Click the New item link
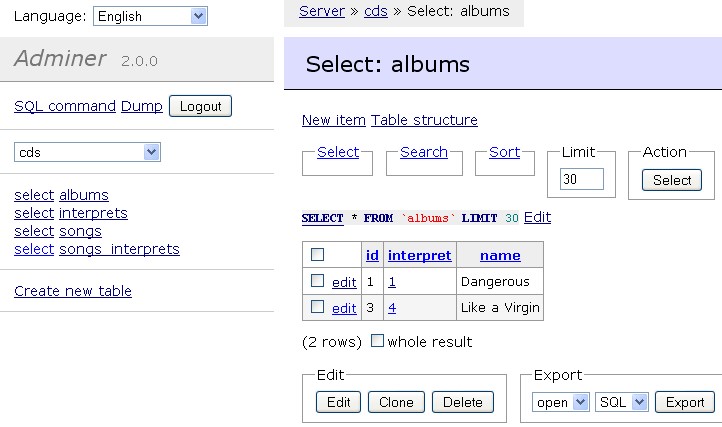The height and width of the screenshot is (427, 722). pyautogui.click(x=334, y=120)
